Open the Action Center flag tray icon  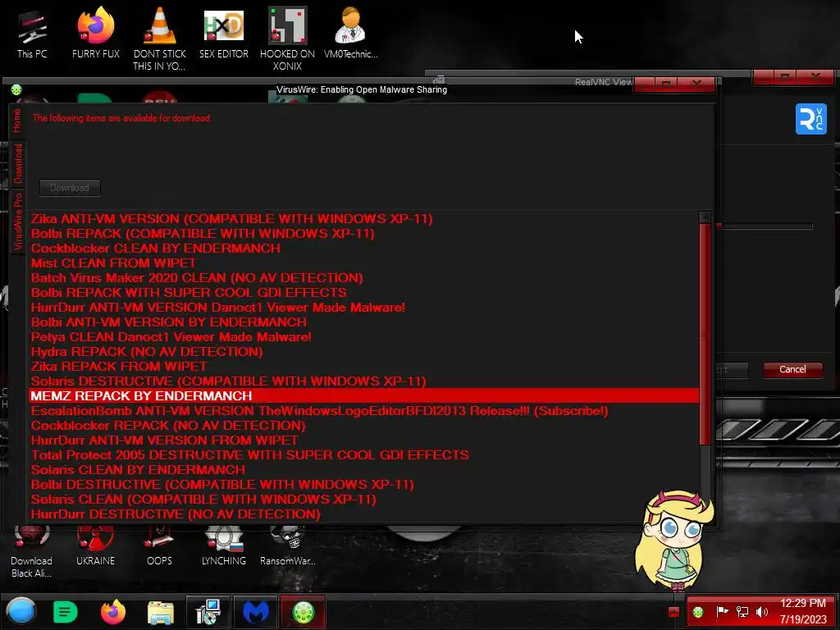(722, 612)
